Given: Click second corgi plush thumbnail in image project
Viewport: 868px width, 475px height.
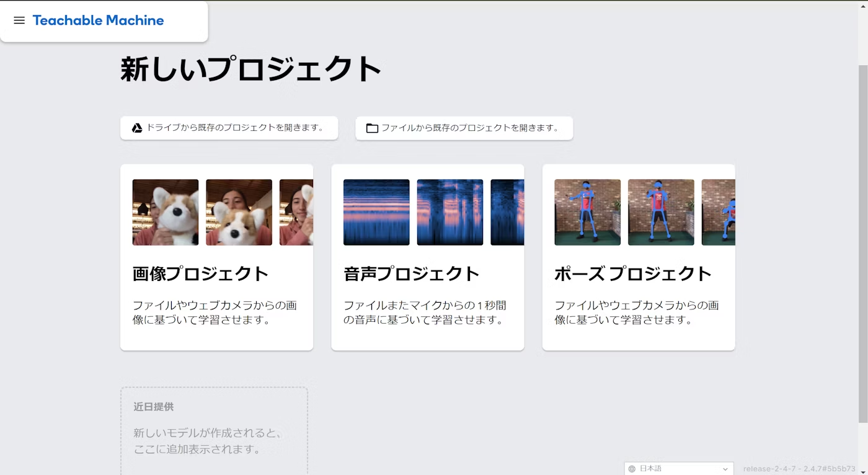Looking at the screenshot, I should tap(239, 212).
